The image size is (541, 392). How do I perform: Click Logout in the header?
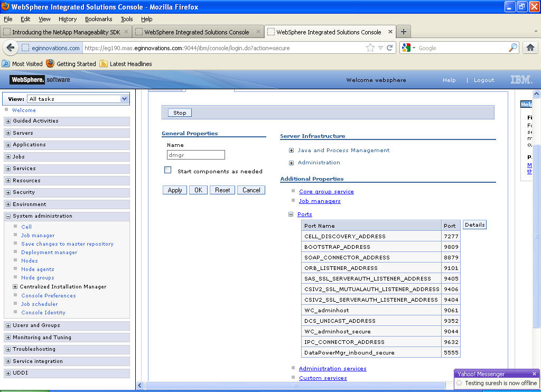coord(484,80)
